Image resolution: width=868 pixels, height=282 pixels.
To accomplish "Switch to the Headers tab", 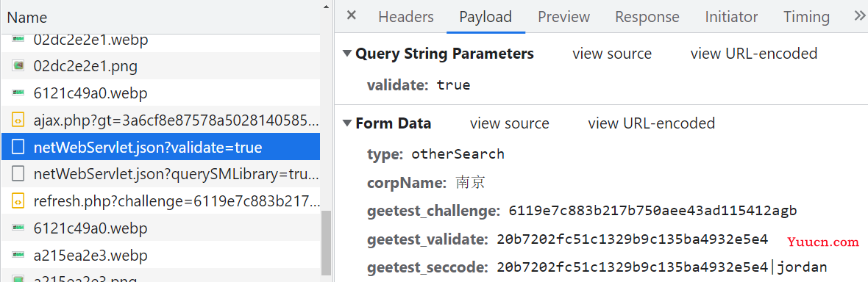I will click(406, 17).
